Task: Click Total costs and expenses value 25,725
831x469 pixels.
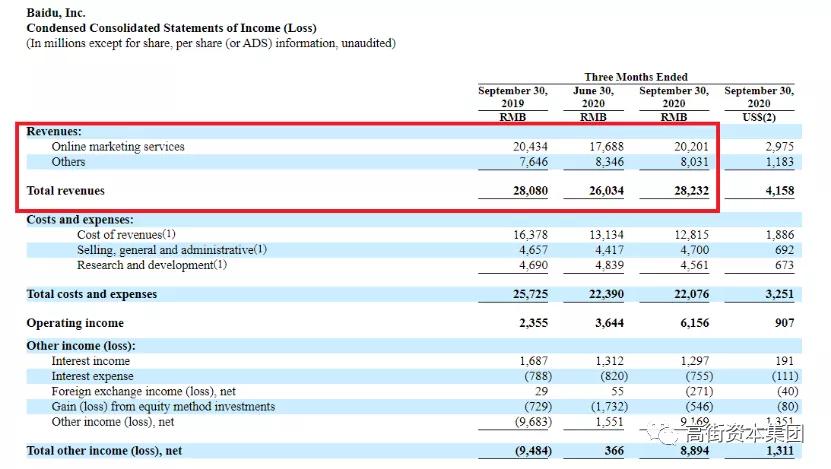Action: coord(530,294)
